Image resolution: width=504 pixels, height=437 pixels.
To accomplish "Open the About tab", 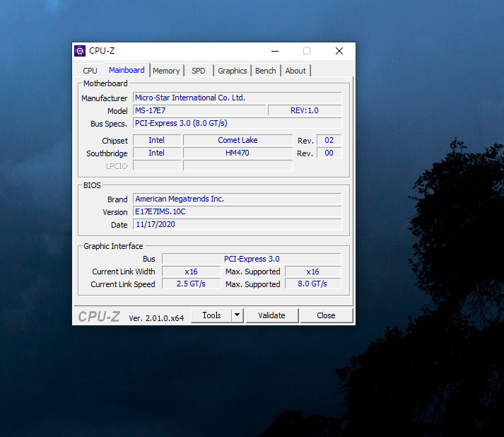I will (x=295, y=71).
